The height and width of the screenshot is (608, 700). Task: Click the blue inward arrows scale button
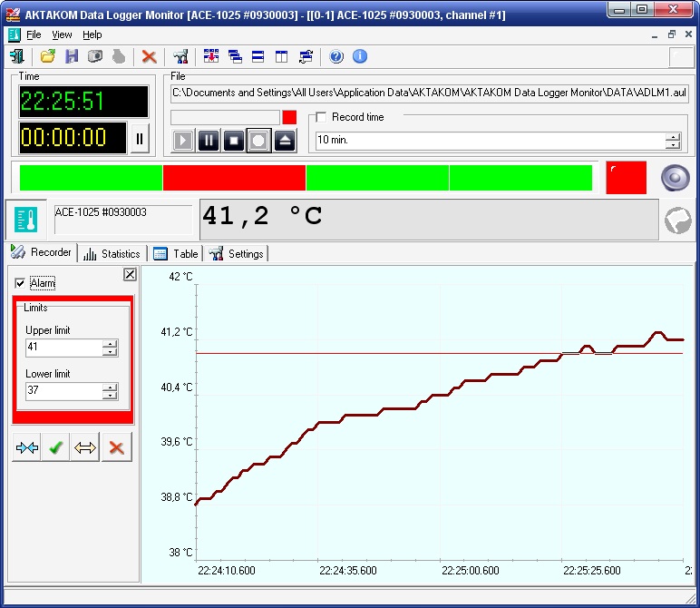coord(27,447)
